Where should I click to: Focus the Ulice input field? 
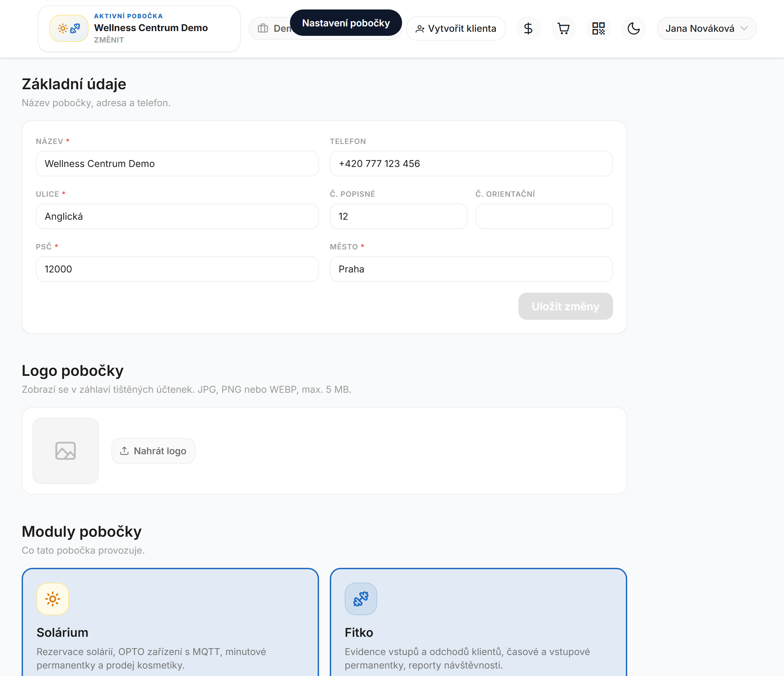pos(177,217)
